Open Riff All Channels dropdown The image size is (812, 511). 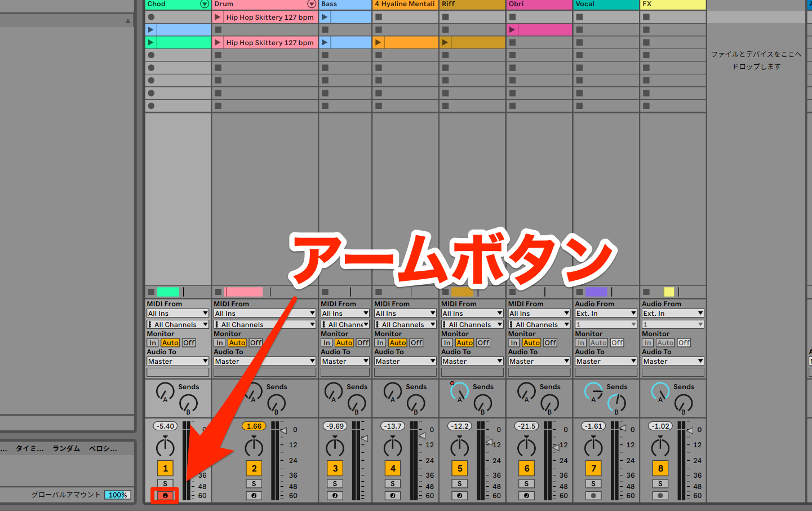tap(472, 325)
